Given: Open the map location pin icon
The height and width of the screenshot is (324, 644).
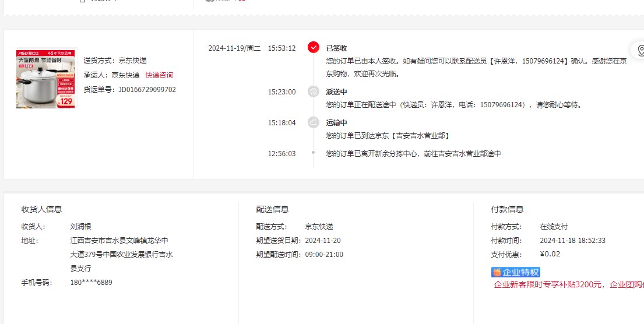Looking at the screenshot, I should pyautogui.click(x=640, y=51).
